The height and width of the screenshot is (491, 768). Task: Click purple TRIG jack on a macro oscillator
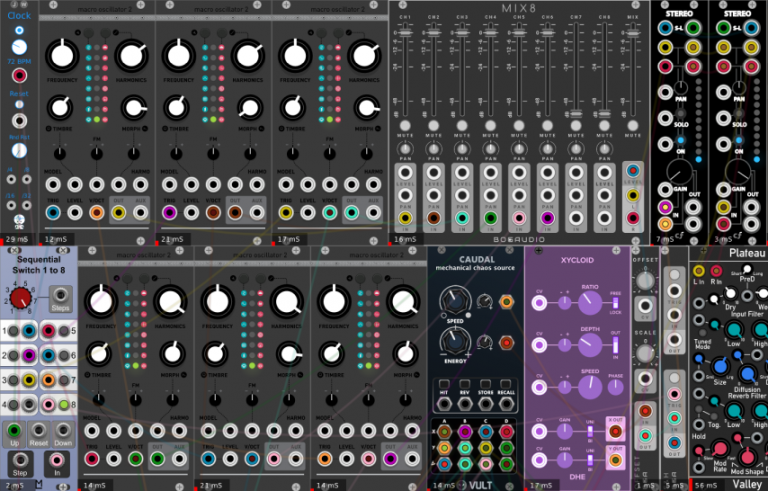pyautogui.click(x=169, y=213)
